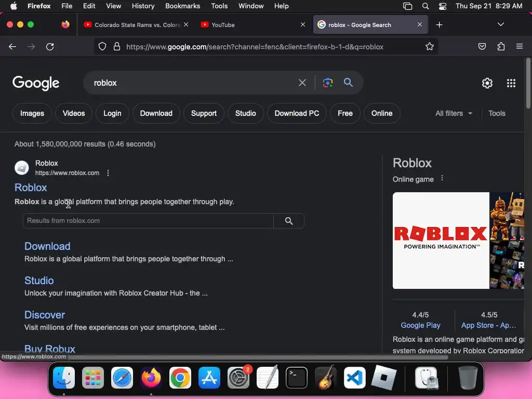This screenshot has height=399, width=532.
Task: Open the Download sitelink
Action: [47, 246]
